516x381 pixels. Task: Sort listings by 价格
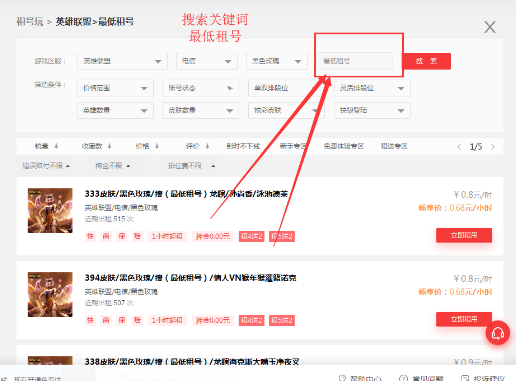coord(147,146)
